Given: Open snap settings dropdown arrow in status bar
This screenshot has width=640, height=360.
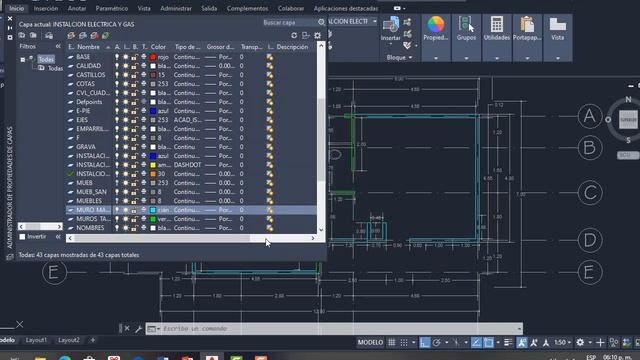Looking at the screenshot, I should click(x=413, y=342).
